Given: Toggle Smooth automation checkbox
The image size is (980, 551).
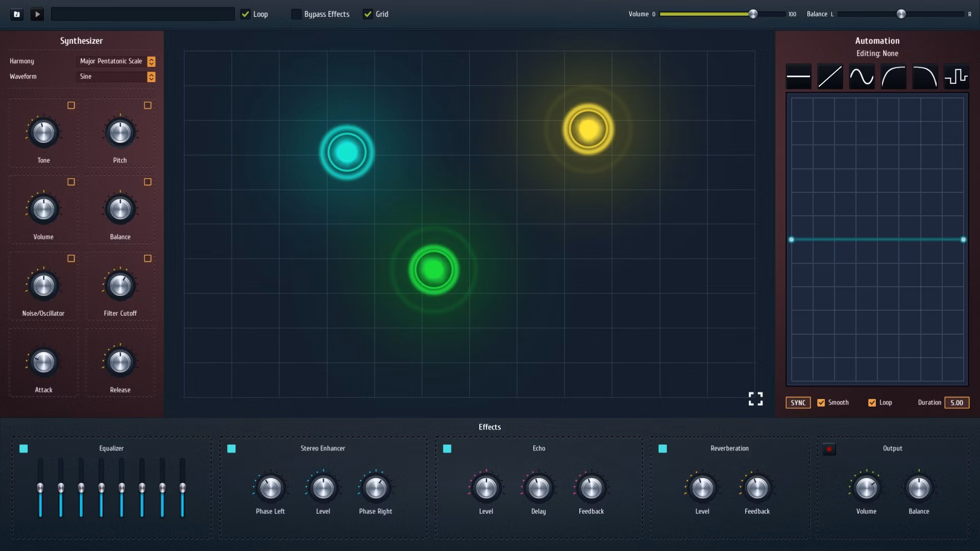Looking at the screenshot, I should (x=821, y=403).
